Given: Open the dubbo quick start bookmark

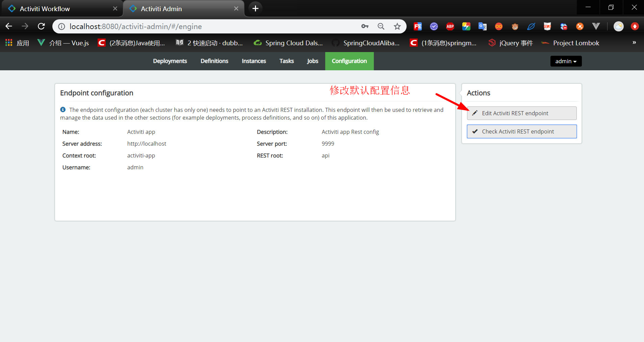Looking at the screenshot, I should click(x=209, y=43).
